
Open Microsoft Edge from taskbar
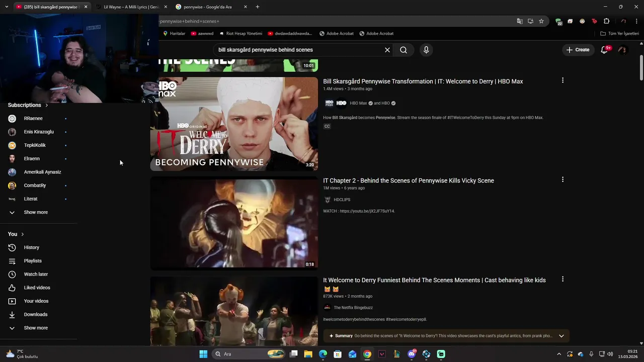[323, 354]
